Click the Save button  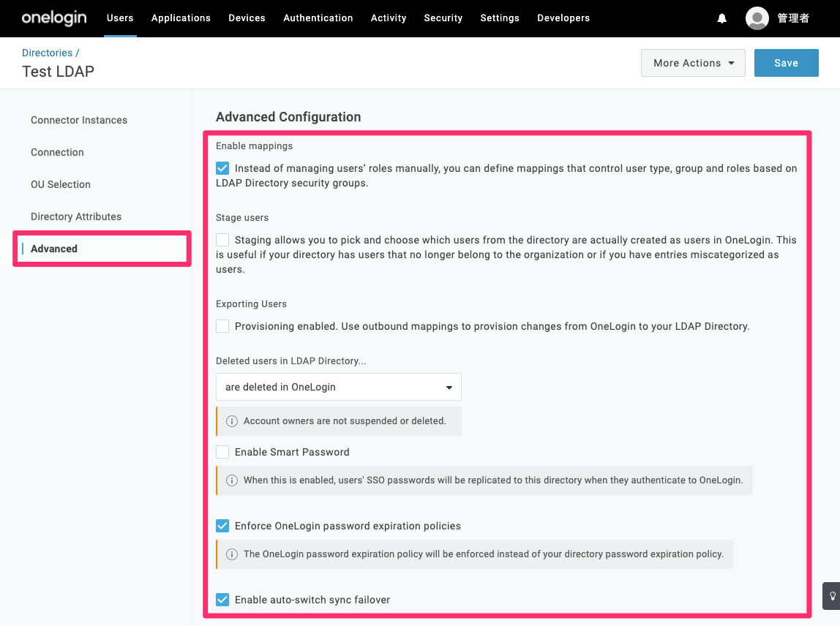pyautogui.click(x=786, y=63)
